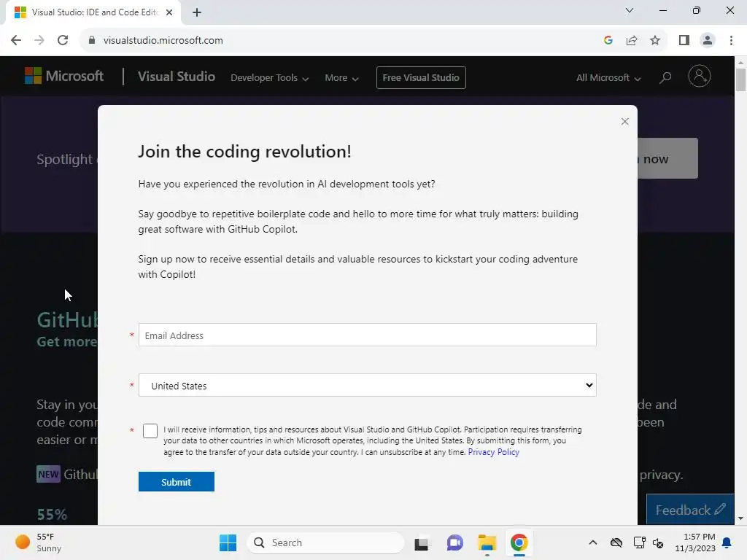747x560 pixels.
Task: Open the clock showing 1:57 PM
Action: (x=695, y=542)
